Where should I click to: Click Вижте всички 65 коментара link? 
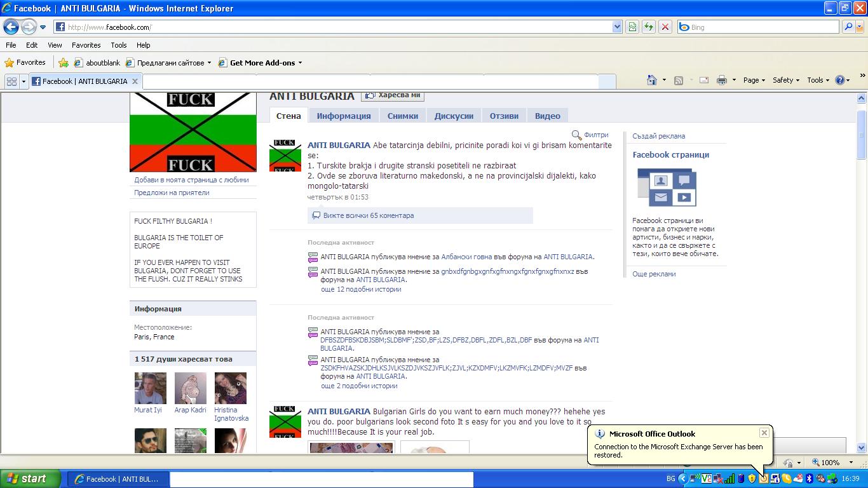click(x=369, y=215)
